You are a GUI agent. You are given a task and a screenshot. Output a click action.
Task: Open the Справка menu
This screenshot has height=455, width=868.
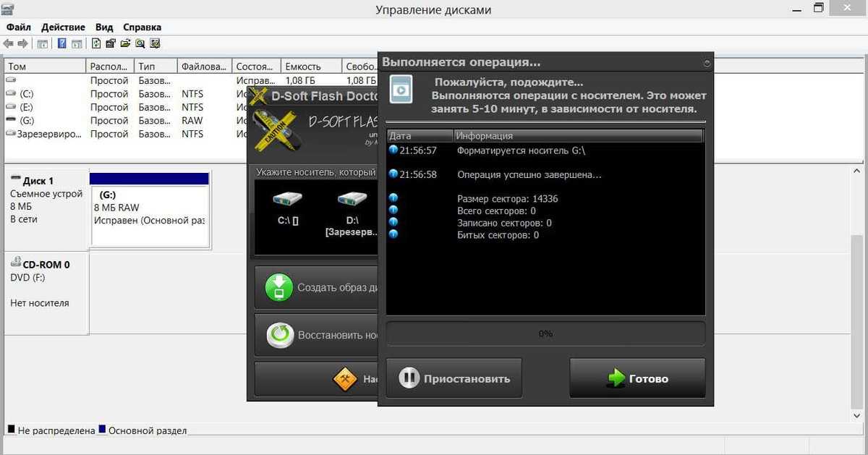click(x=142, y=27)
